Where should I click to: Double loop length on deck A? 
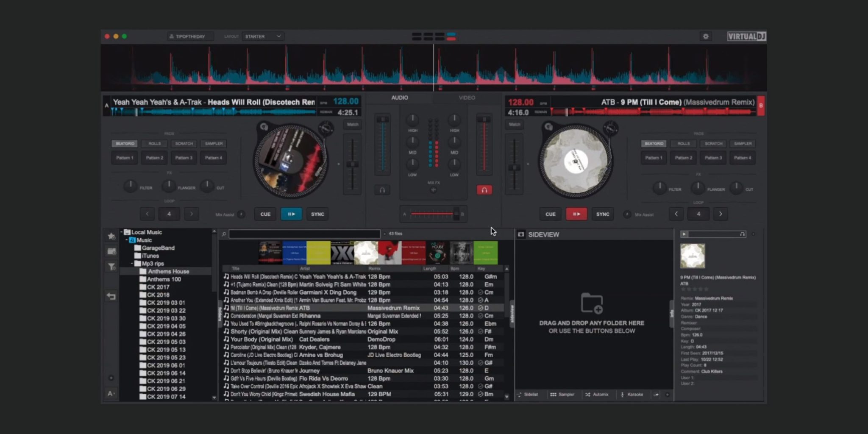(192, 214)
